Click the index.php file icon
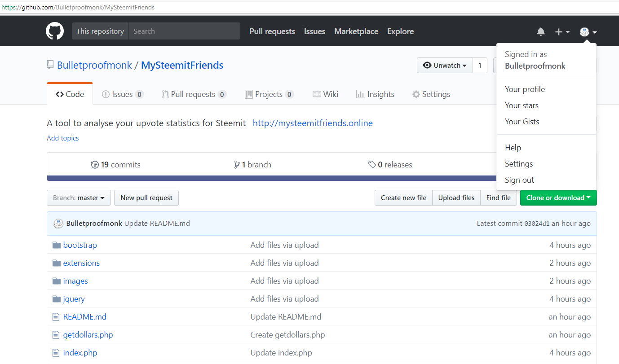Viewport: 619px width, 364px height. 56,353
